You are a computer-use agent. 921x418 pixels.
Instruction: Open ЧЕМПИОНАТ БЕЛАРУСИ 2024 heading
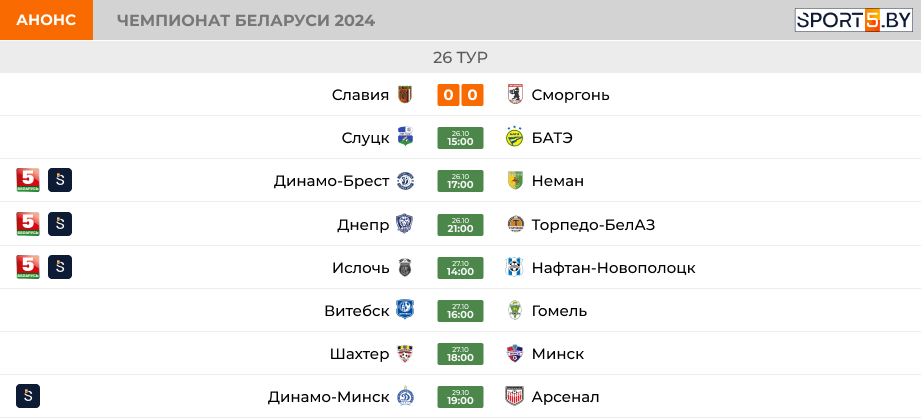(x=246, y=21)
